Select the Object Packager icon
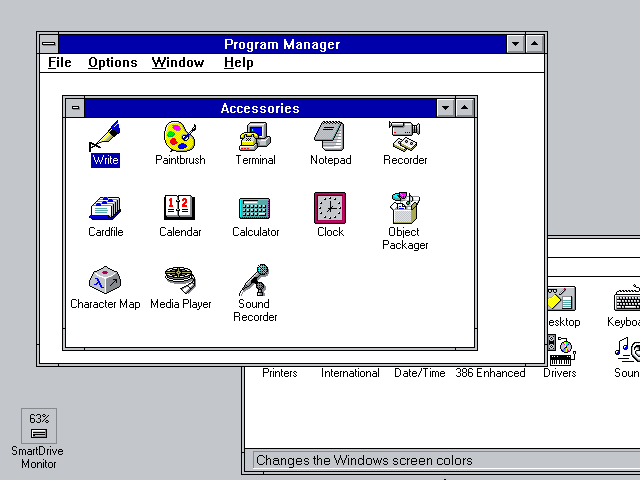The image size is (640, 480). click(404, 208)
